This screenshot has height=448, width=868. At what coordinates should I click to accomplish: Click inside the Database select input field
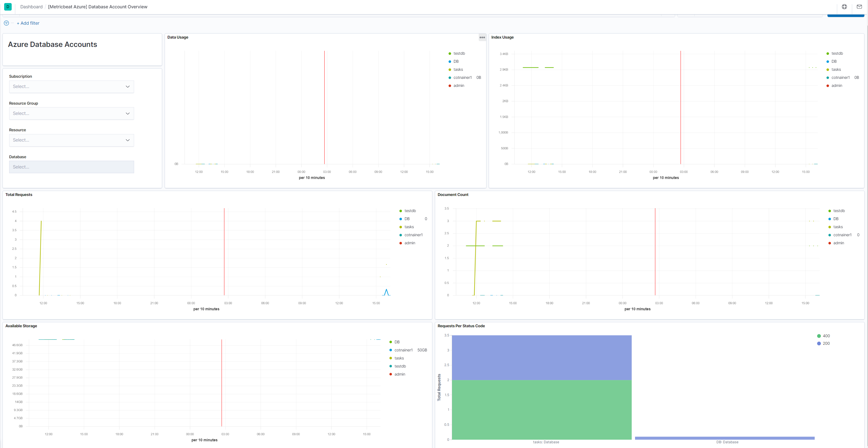71,167
